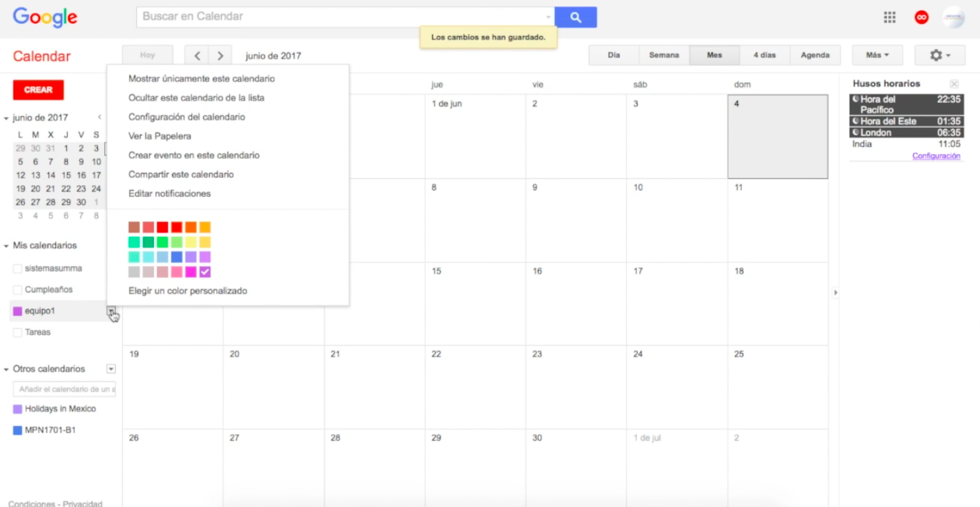Advance to next month with right arrow

[x=219, y=55]
